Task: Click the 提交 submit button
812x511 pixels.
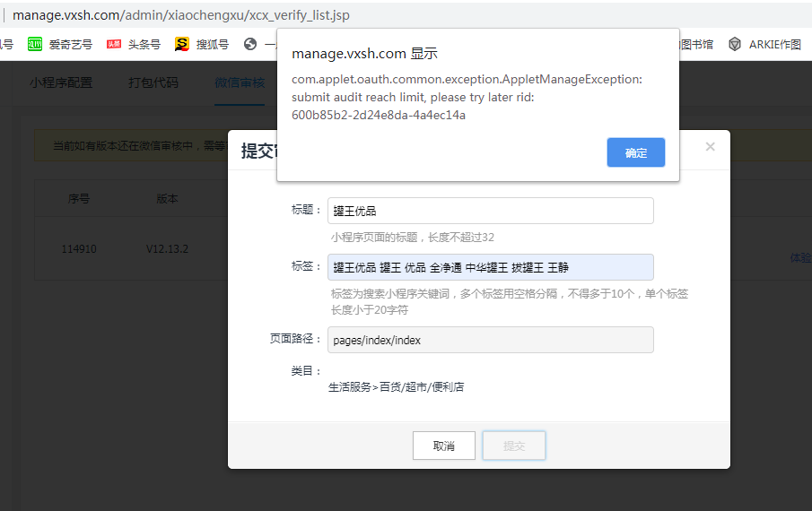Action: click(513, 446)
